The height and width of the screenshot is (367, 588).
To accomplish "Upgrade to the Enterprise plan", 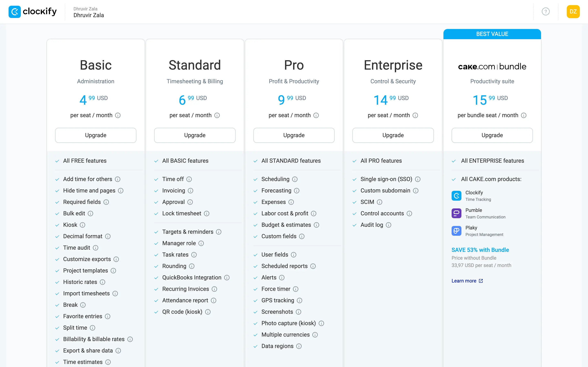I will (x=393, y=135).
